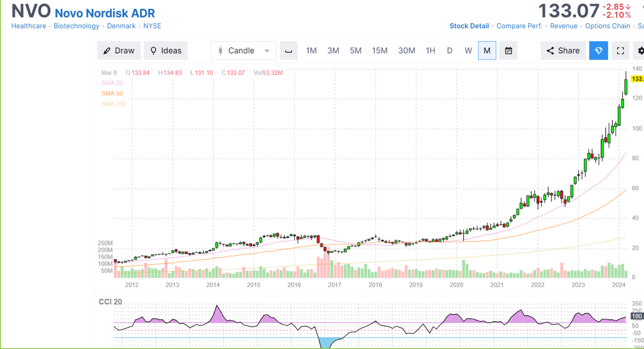Select the 3M timeframe

coord(333,51)
